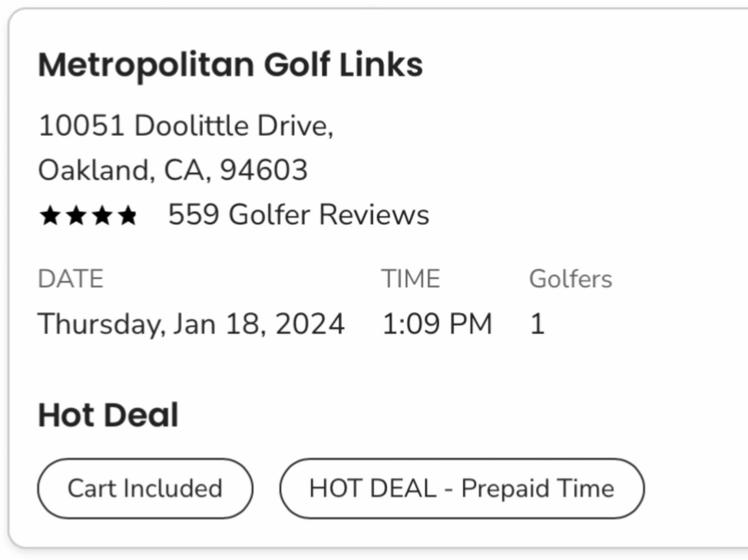
Task: Click the Golfers label
Action: click(x=571, y=279)
